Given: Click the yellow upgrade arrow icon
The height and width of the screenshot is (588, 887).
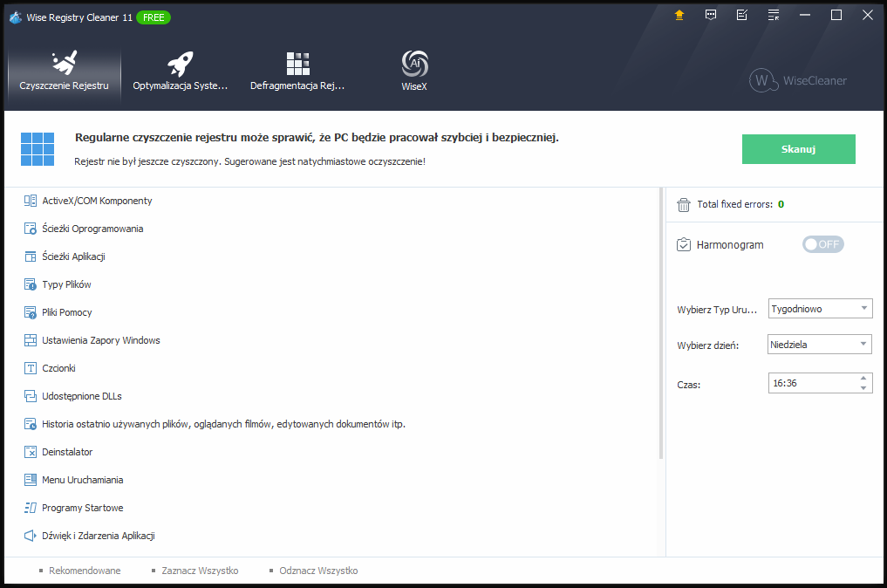Looking at the screenshot, I should click(x=679, y=15).
